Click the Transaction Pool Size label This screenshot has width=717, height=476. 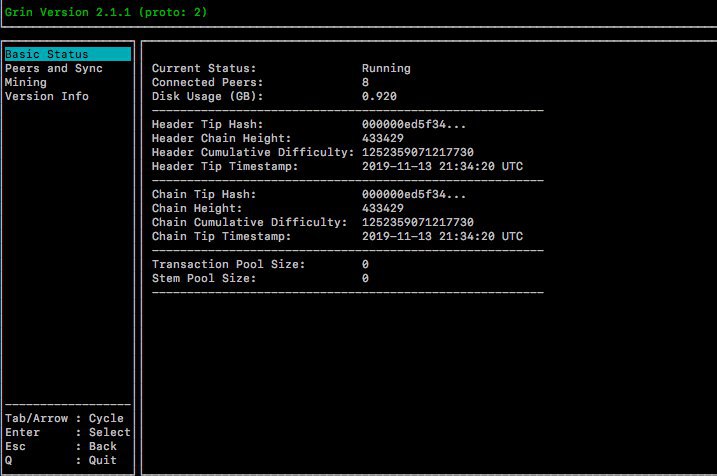coord(229,264)
